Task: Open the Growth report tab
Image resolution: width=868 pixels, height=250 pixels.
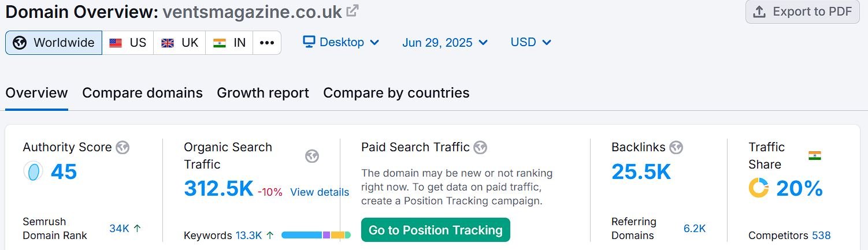Action: [263, 93]
